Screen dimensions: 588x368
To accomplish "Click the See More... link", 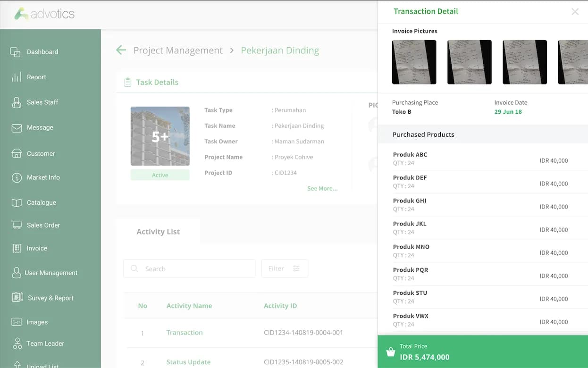I will (322, 188).
